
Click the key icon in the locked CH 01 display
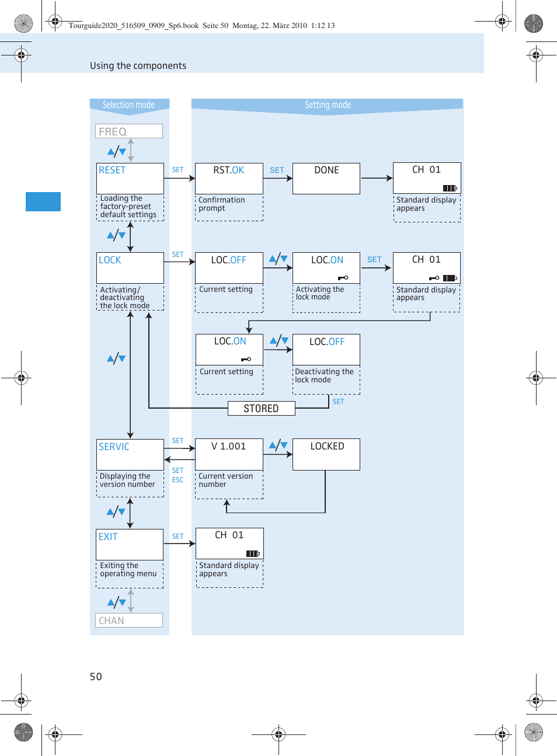pyautogui.click(x=434, y=278)
